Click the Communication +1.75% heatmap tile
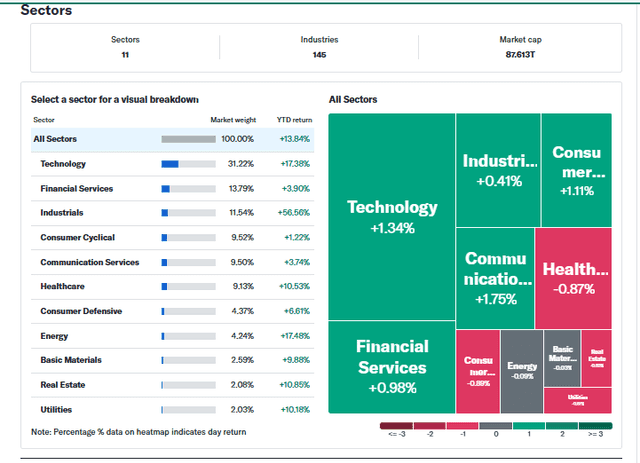This screenshot has width=640, height=463. (495, 278)
